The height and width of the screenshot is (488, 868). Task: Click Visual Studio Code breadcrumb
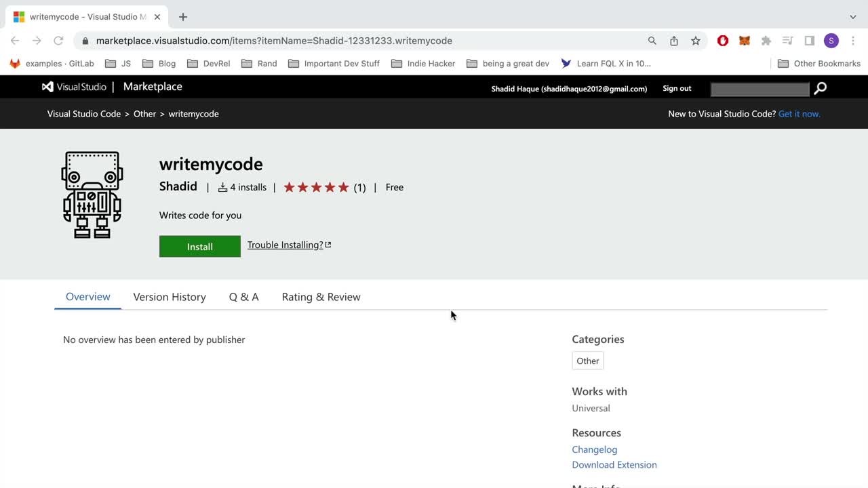click(84, 114)
